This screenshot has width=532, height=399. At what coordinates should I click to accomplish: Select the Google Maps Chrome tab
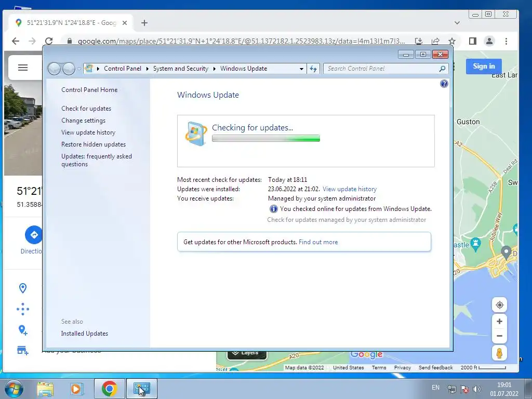pyautogui.click(x=70, y=23)
